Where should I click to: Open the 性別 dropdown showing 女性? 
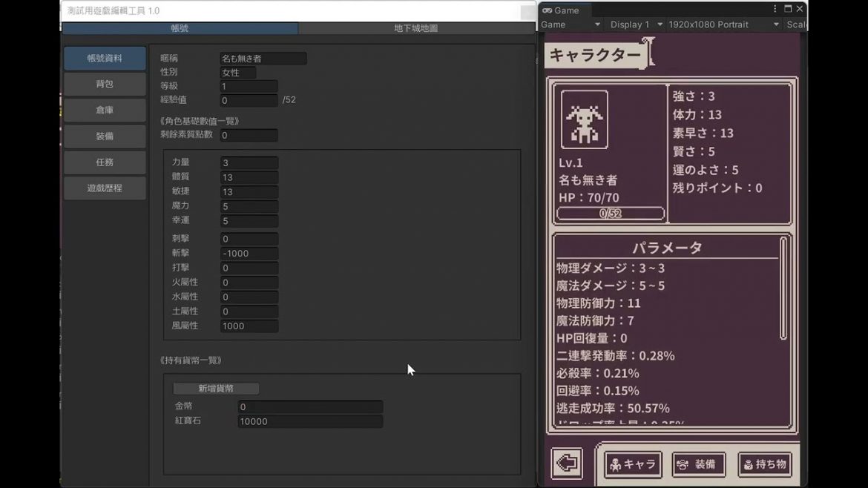coord(237,73)
